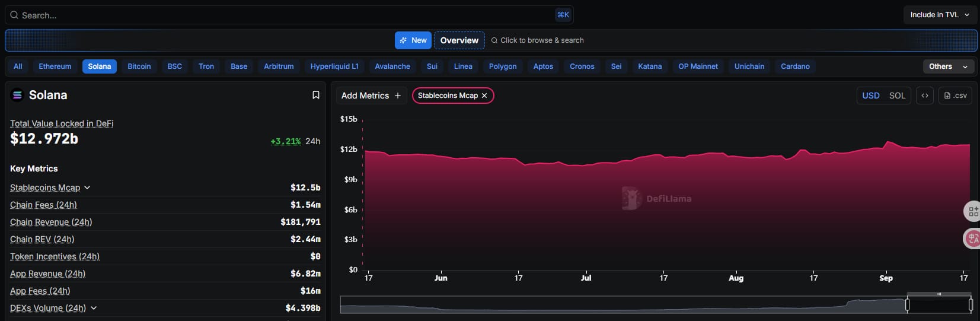
Task: Download chart data as .csv
Action: click(x=955, y=96)
